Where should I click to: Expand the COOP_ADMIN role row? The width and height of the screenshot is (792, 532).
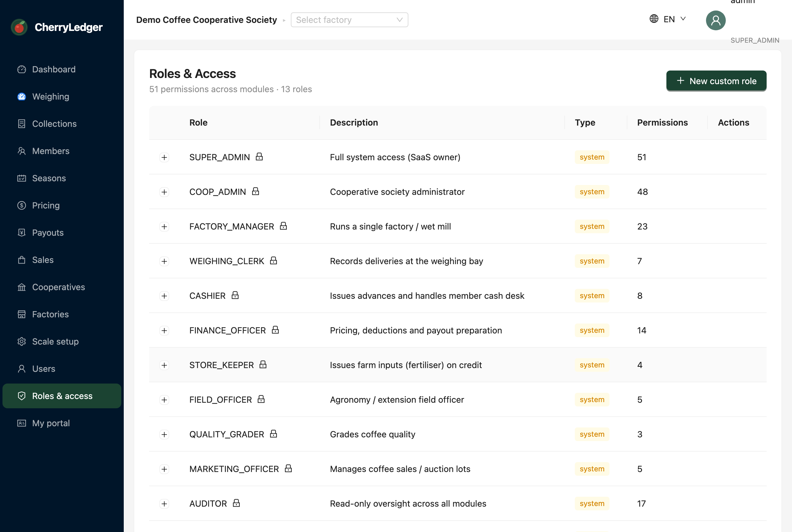pos(164,192)
